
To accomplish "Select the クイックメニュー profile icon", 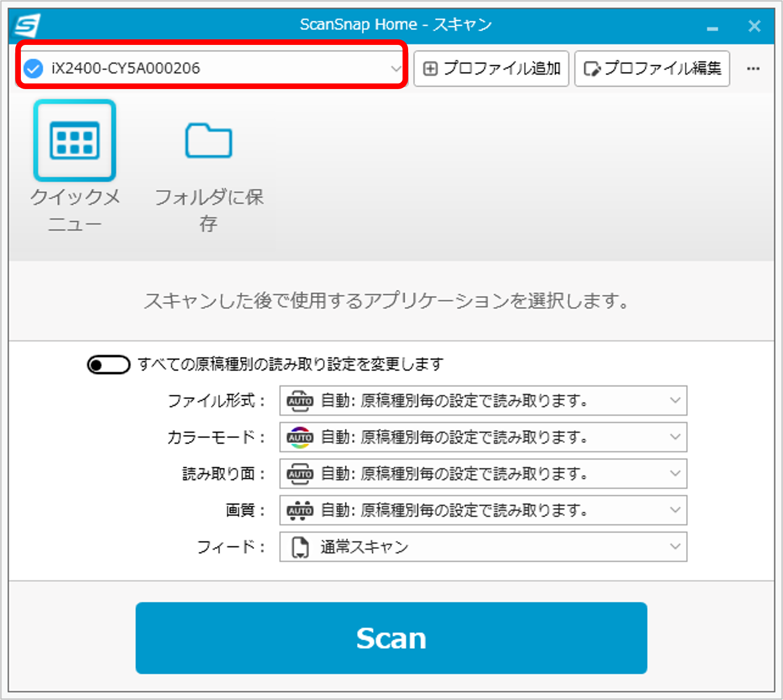I will pyautogui.click(x=75, y=140).
